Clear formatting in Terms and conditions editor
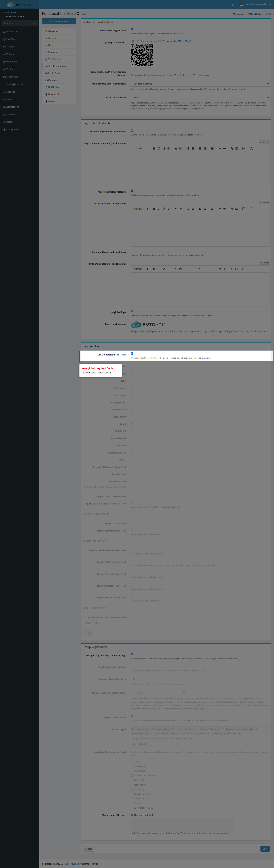Image resolution: width=274 pixels, height=868 pixels. tap(251, 269)
